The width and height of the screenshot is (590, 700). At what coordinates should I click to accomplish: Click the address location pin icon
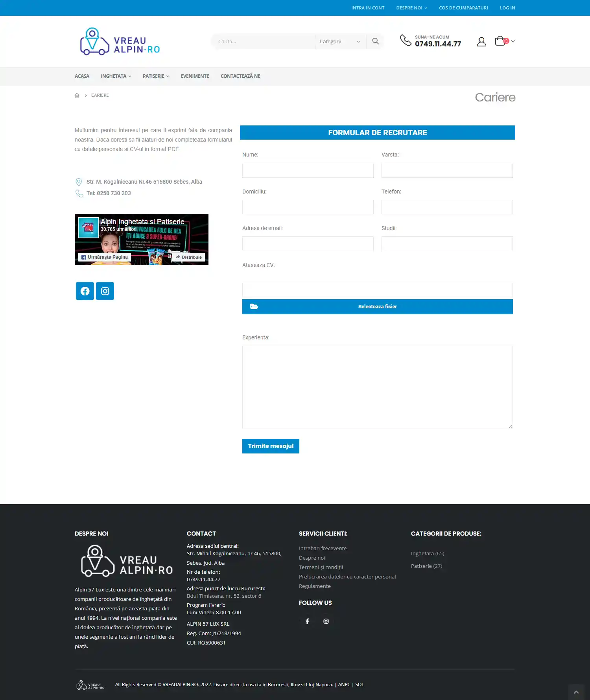tap(79, 182)
